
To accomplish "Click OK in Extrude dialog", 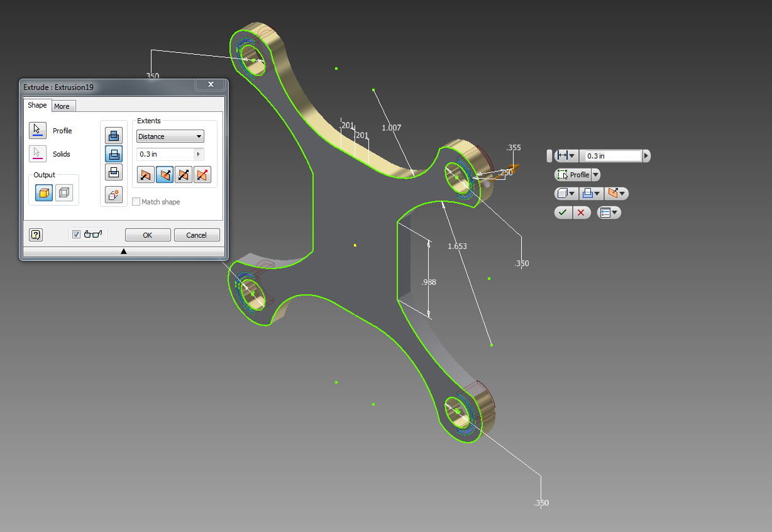I will pos(148,235).
